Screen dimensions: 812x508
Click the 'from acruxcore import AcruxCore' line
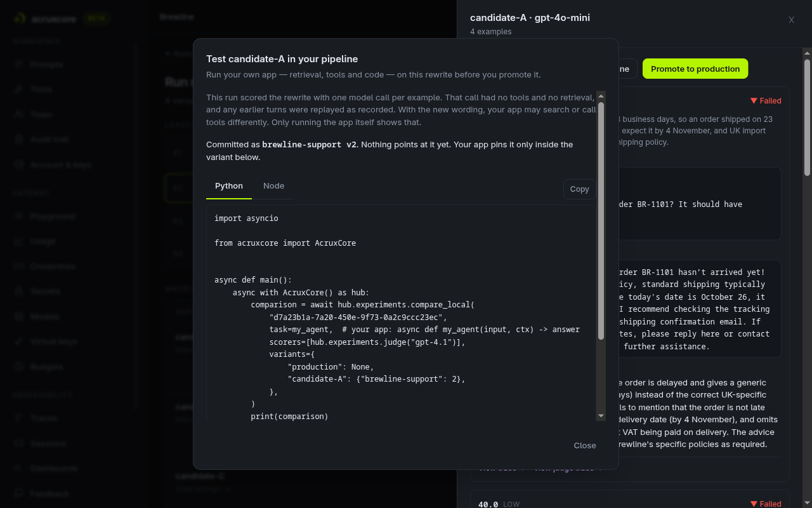coord(285,243)
